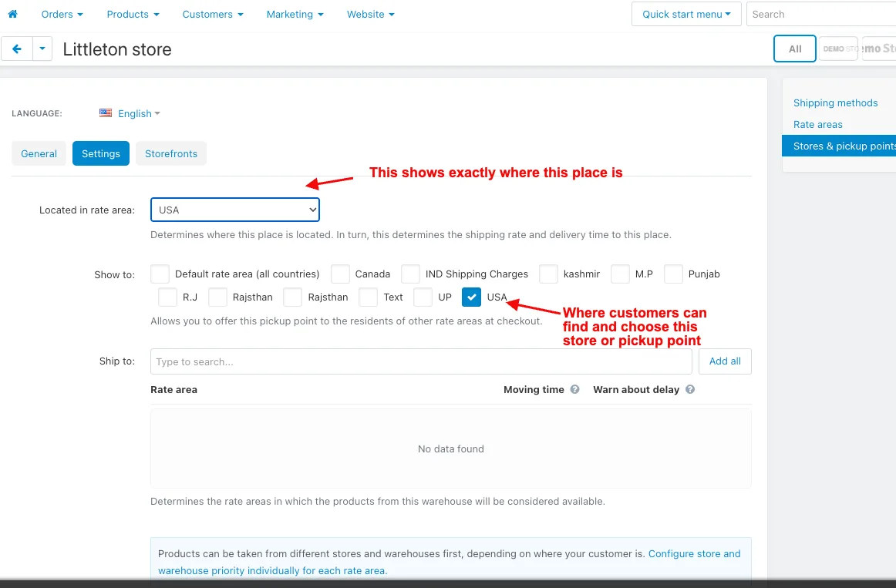
Task: Click the Ship to search field
Action: pyautogui.click(x=421, y=361)
